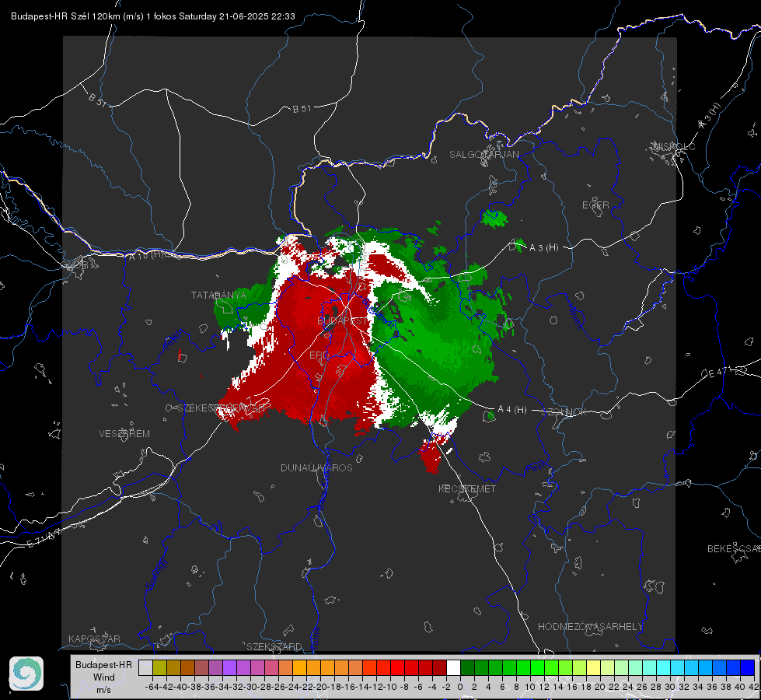The height and width of the screenshot is (700, 761).
Task: Click the blue 'Somogy' county label
Action: coord(155,574)
